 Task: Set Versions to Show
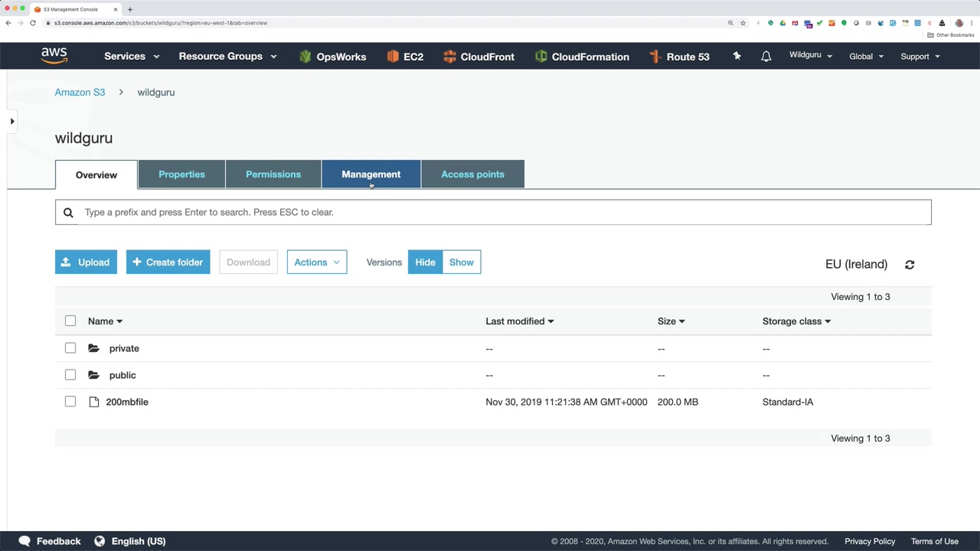462,262
